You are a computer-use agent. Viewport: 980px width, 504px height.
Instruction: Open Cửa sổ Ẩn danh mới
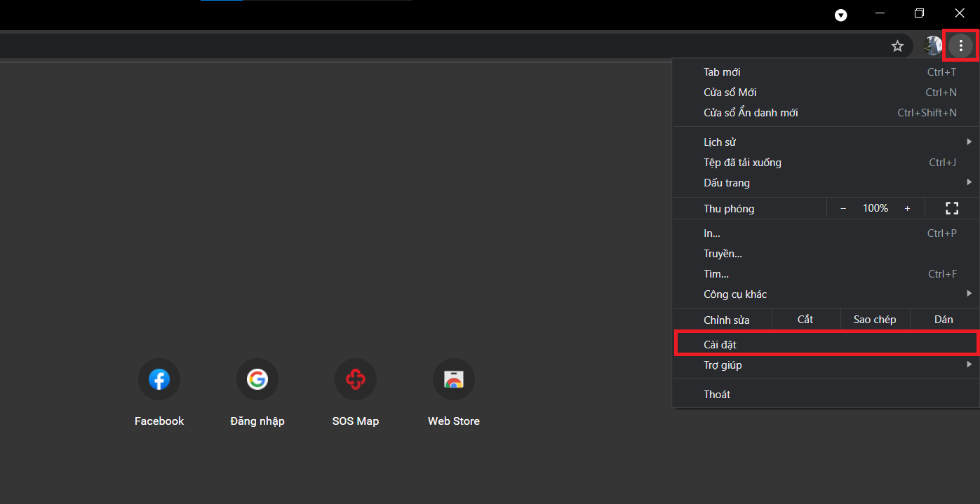click(x=826, y=113)
